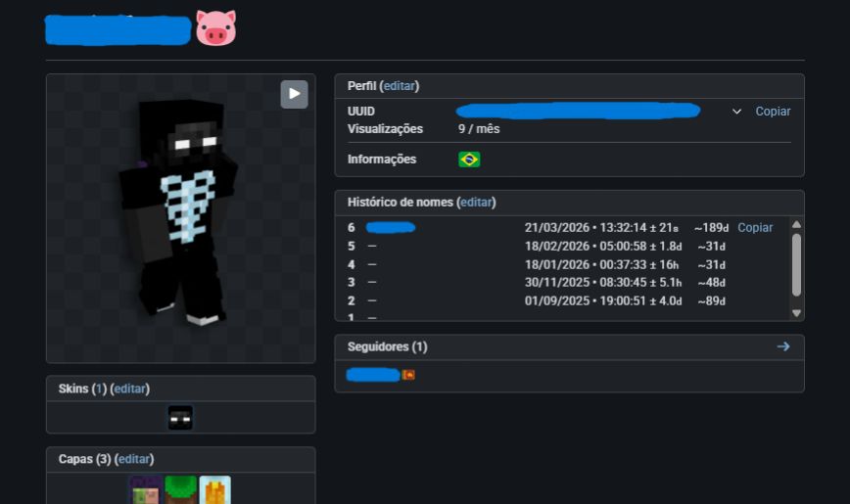The width and height of the screenshot is (850, 504).
Task: Click the name history scrollbar thumb
Action: 796,265
